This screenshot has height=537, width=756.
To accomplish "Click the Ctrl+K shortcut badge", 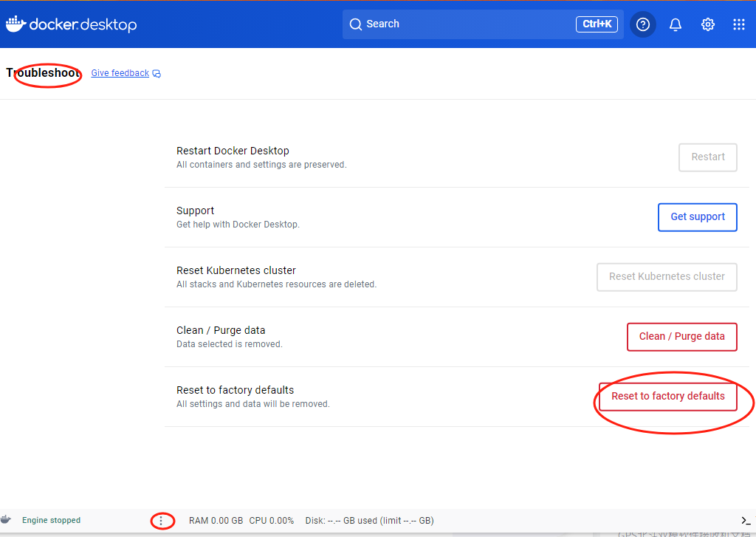I will click(x=597, y=24).
